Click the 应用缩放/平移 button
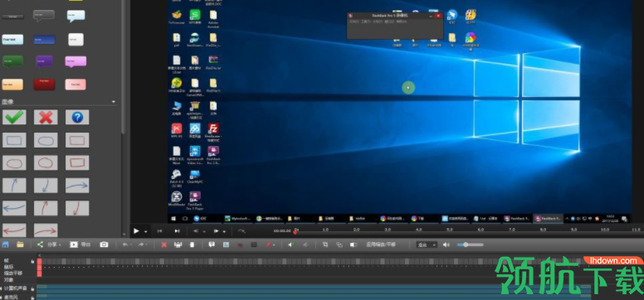The image size is (644, 300). click(380, 244)
